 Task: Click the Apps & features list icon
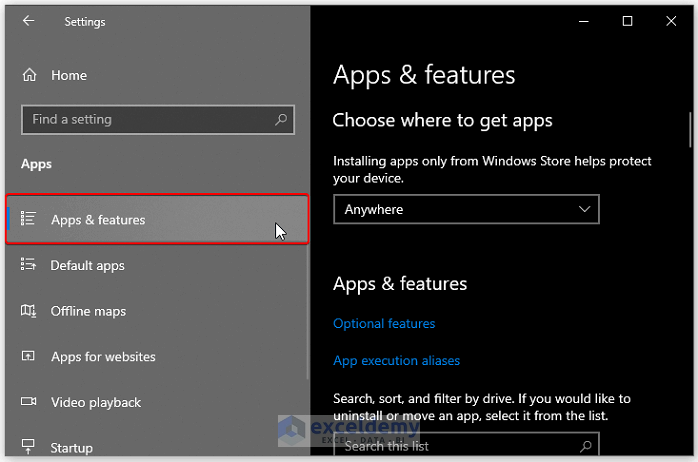click(29, 219)
